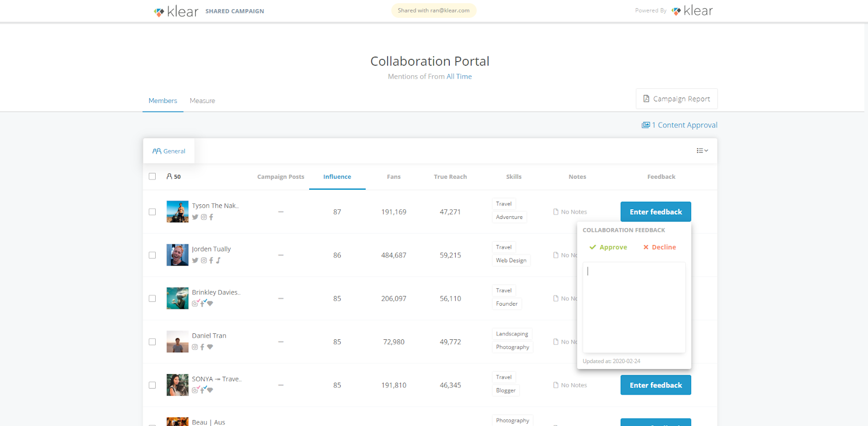Sort by the True Reach column header

pyautogui.click(x=450, y=177)
